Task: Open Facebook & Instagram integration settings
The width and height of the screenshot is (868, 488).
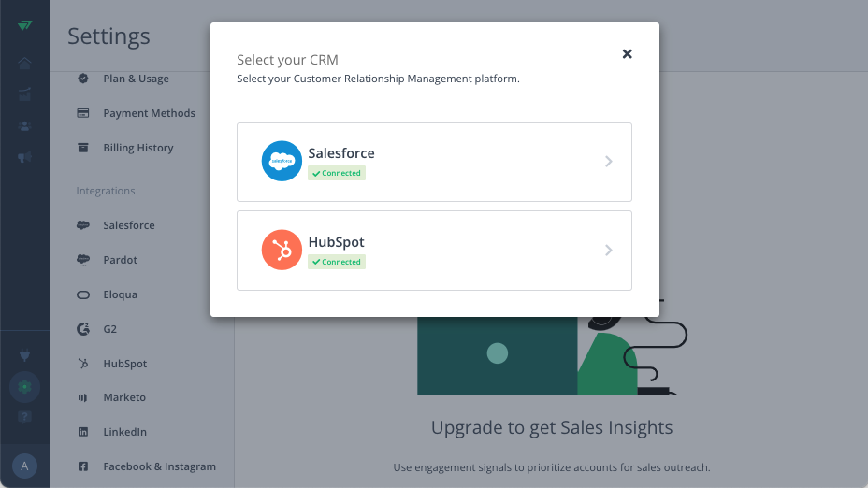Action: tap(159, 466)
